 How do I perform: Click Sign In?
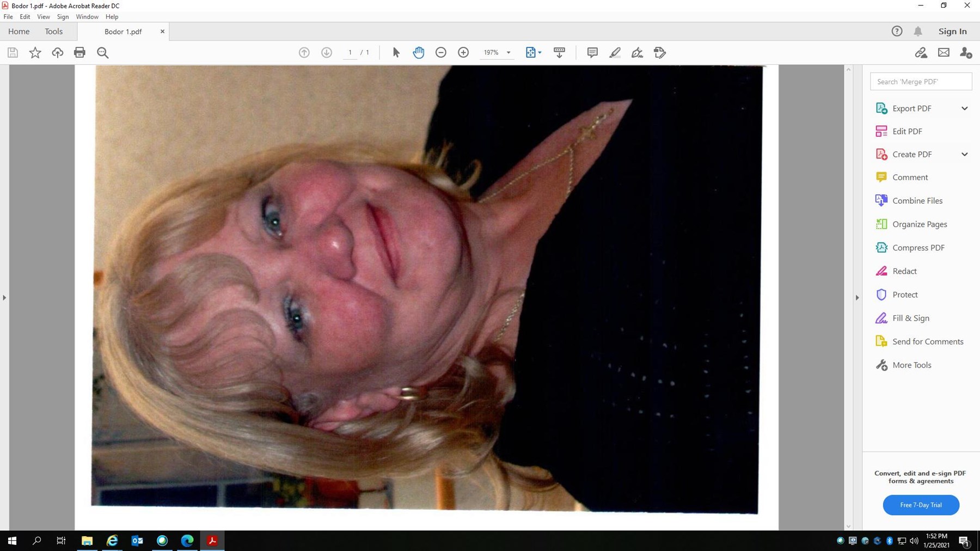point(952,32)
